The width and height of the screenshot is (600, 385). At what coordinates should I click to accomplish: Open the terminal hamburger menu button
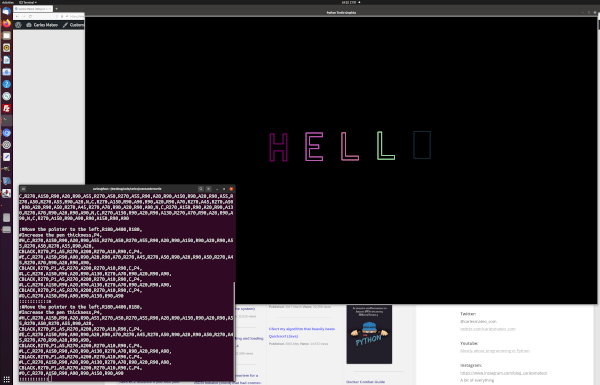tap(209, 189)
